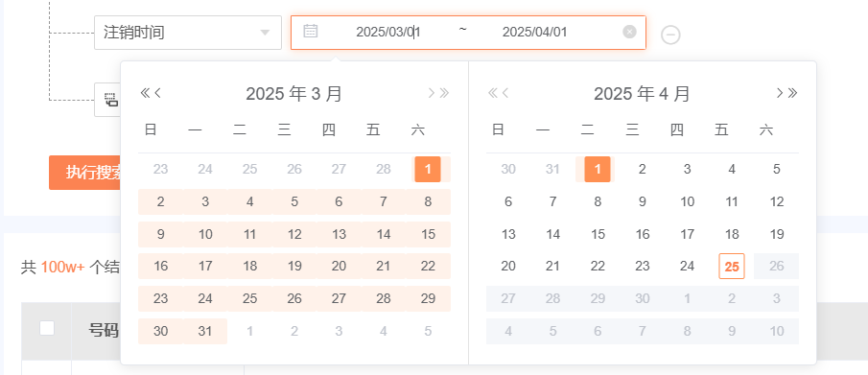868x375 pixels.
Task: Select March 30 in the calendar
Action: pos(160,331)
